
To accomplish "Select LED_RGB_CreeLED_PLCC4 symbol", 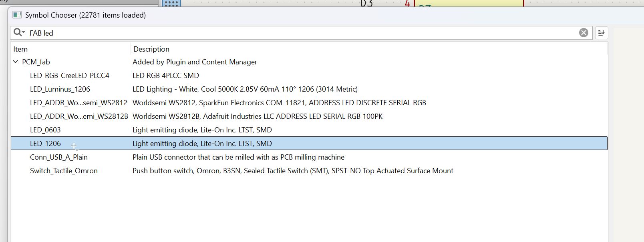I will point(69,76).
